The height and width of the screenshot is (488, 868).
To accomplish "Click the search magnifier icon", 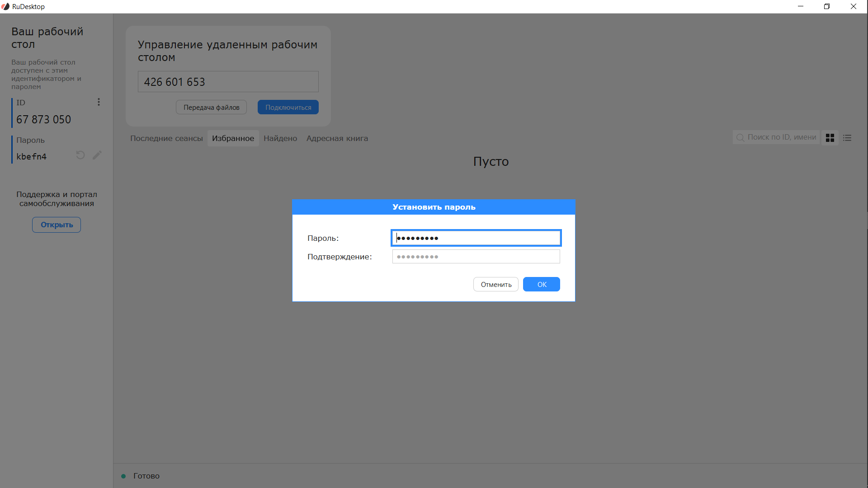I will coord(740,137).
